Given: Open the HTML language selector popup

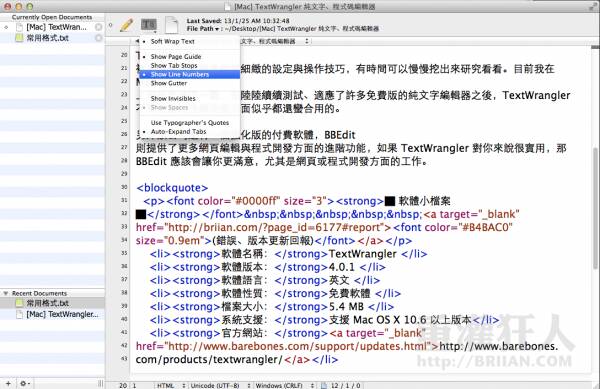Looking at the screenshot, I should pos(171,386).
